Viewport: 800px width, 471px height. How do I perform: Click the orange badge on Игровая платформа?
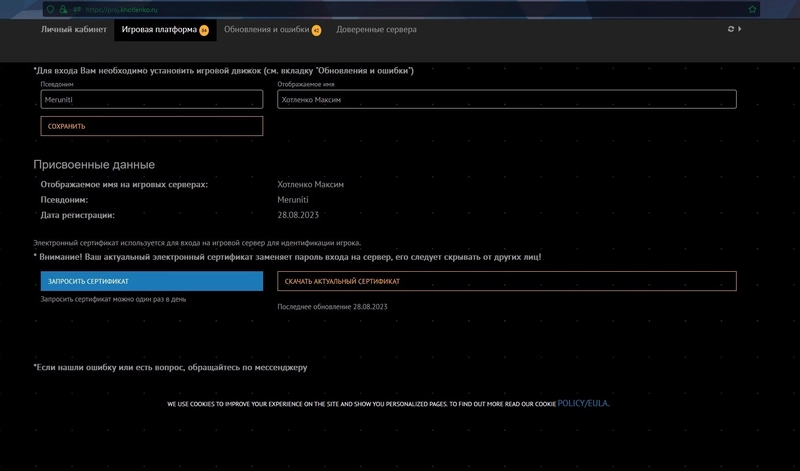(x=204, y=31)
